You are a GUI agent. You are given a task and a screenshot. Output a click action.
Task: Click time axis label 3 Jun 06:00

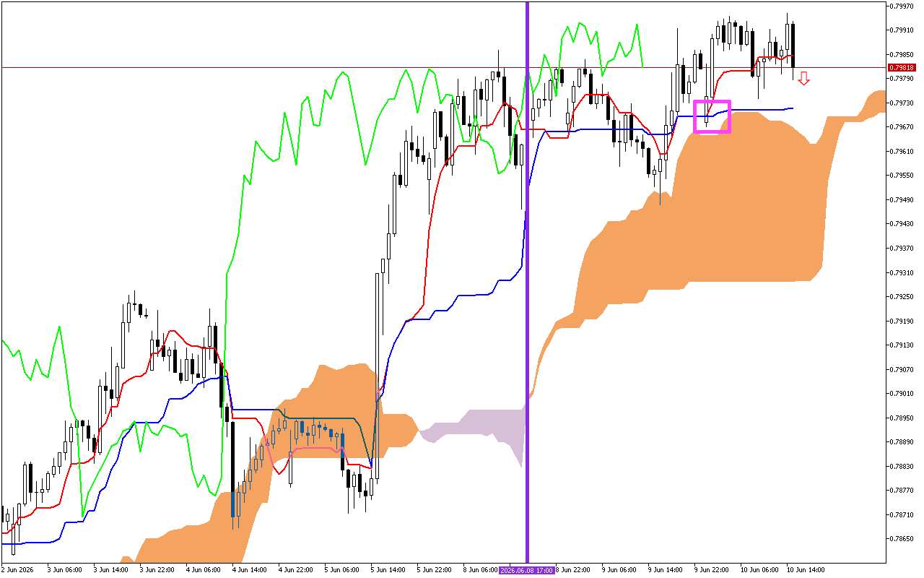[x=64, y=570]
